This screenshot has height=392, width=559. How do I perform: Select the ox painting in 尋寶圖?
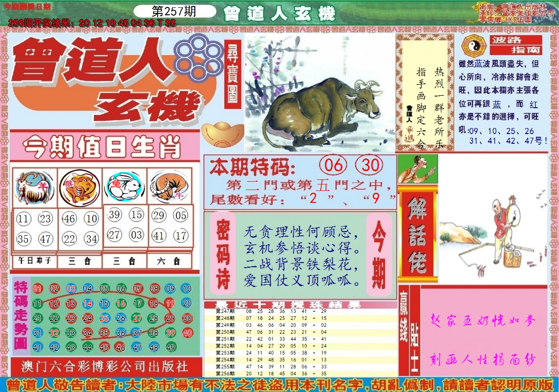319,92
